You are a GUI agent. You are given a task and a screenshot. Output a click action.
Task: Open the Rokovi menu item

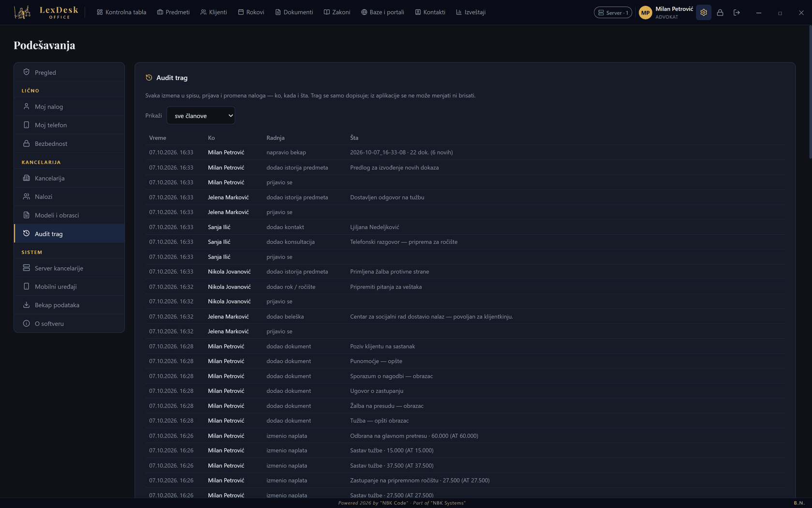point(251,12)
